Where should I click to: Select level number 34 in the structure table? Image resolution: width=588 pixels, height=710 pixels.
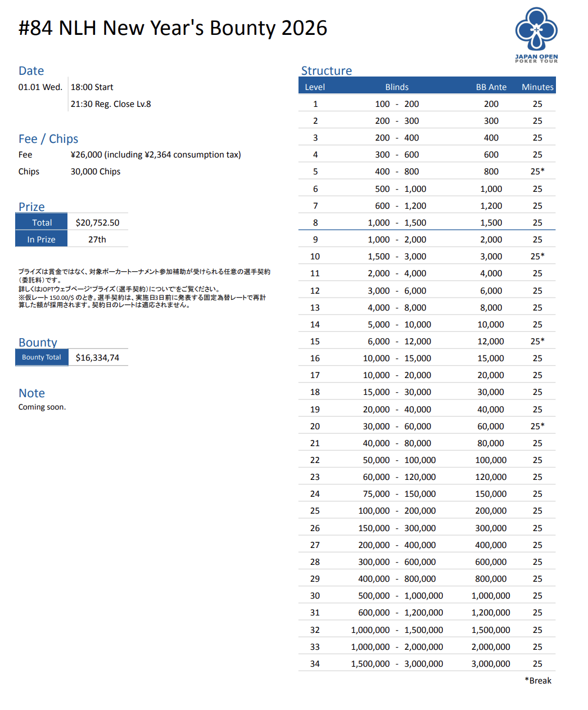(315, 664)
